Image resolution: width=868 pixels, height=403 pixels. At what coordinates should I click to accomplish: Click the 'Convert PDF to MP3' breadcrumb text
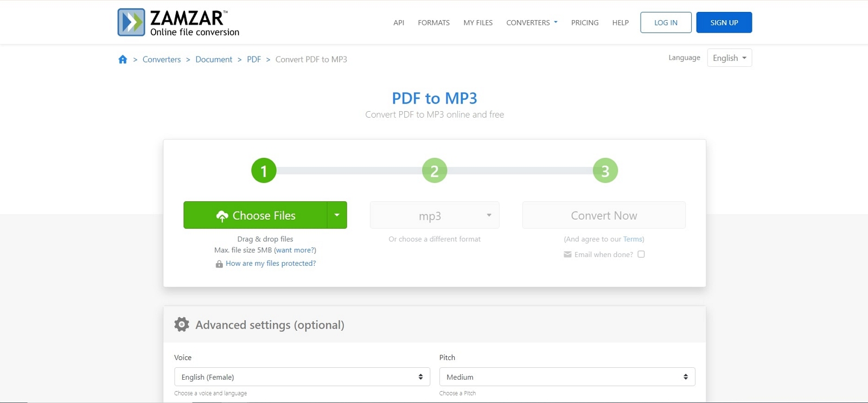tap(311, 60)
